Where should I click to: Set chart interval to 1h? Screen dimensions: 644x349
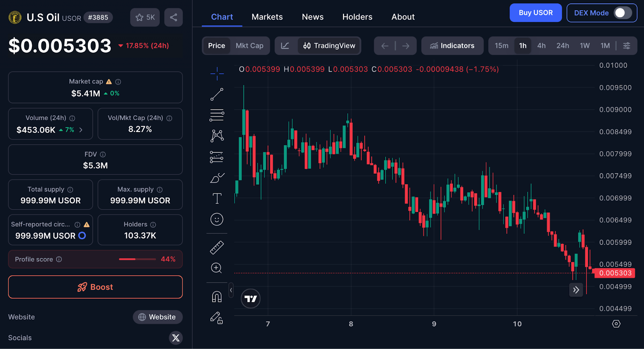tap(523, 46)
